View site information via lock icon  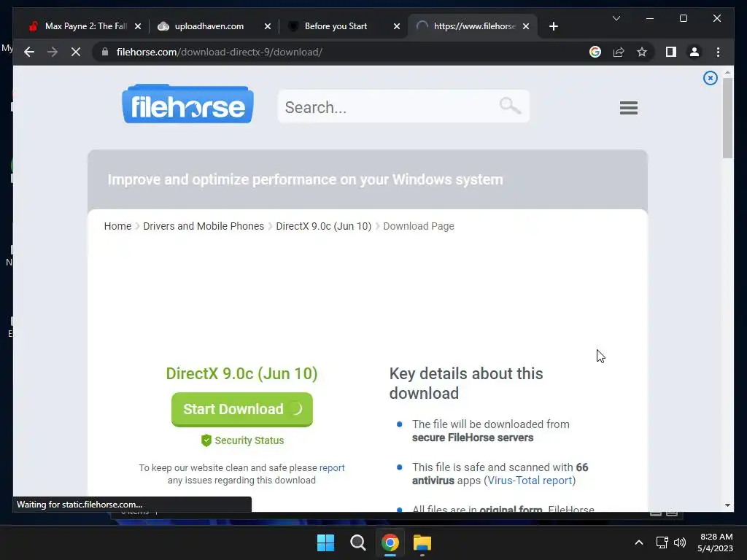point(105,52)
